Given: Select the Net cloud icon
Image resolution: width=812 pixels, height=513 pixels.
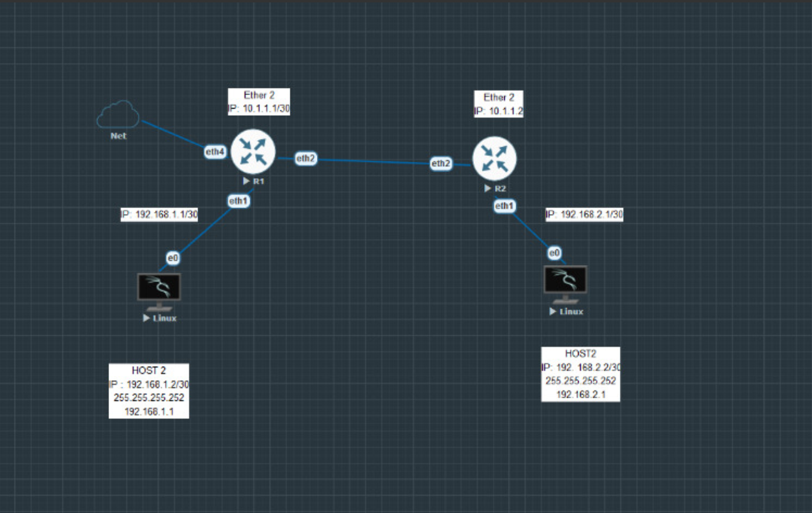Looking at the screenshot, I should (x=118, y=115).
